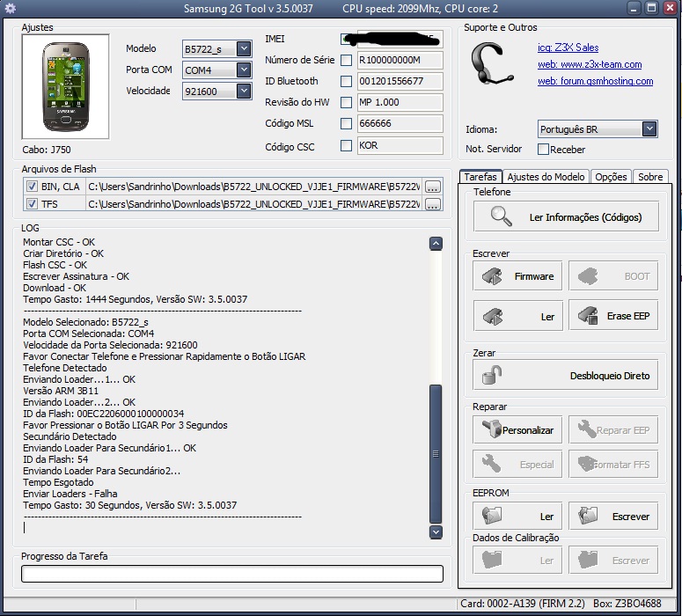Click the Firmware write chip icon
682x616 pixels.
tap(493, 276)
